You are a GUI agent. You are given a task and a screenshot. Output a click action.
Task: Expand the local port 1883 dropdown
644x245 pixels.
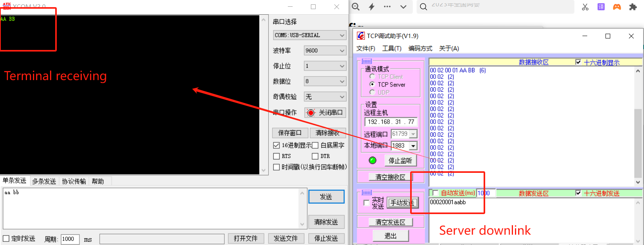(413, 146)
